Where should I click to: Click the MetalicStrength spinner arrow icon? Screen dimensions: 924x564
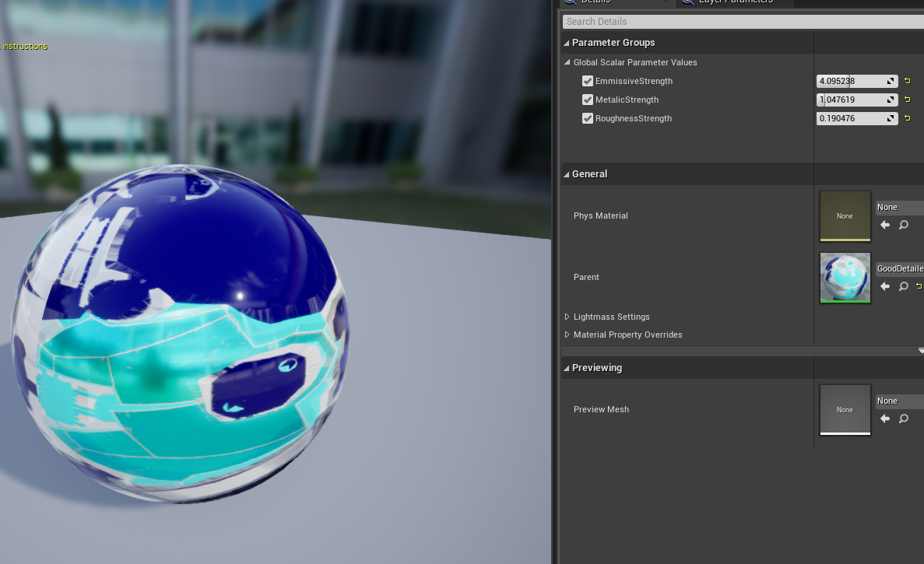click(891, 100)
